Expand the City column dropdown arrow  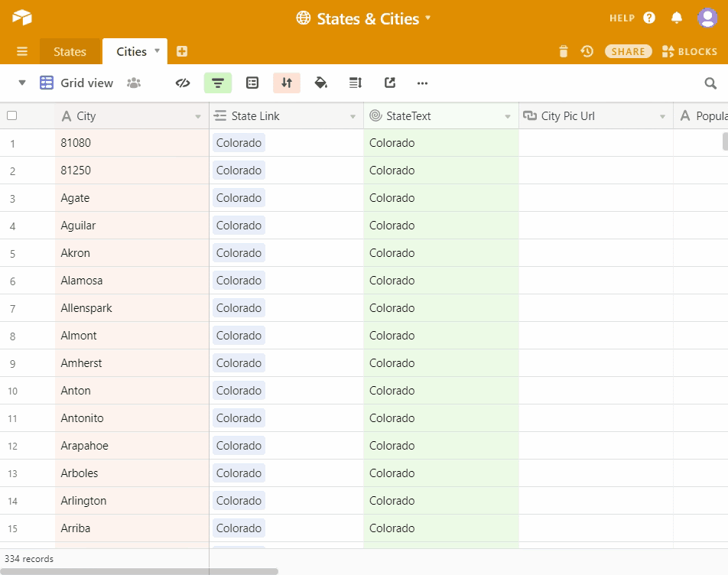click(x=198, y=117)
